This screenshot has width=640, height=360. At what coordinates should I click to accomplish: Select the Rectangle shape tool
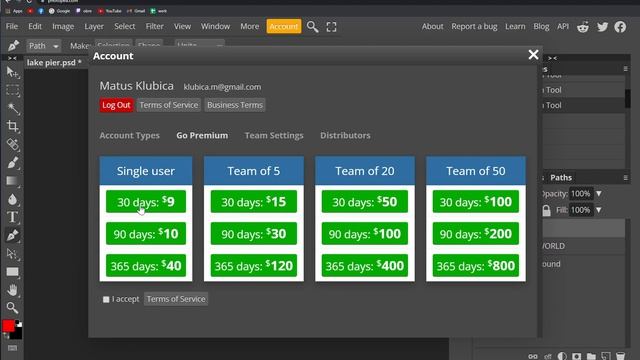[12, 272]
